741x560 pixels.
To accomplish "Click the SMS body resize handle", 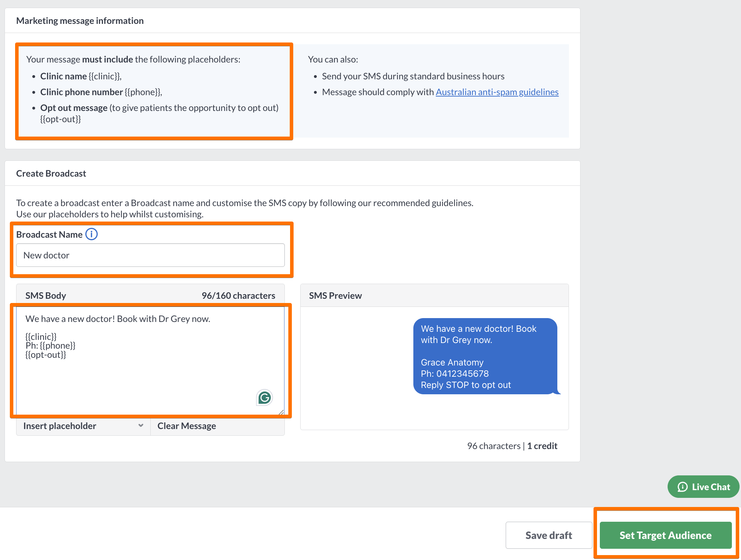I will [x=281, y=412].
